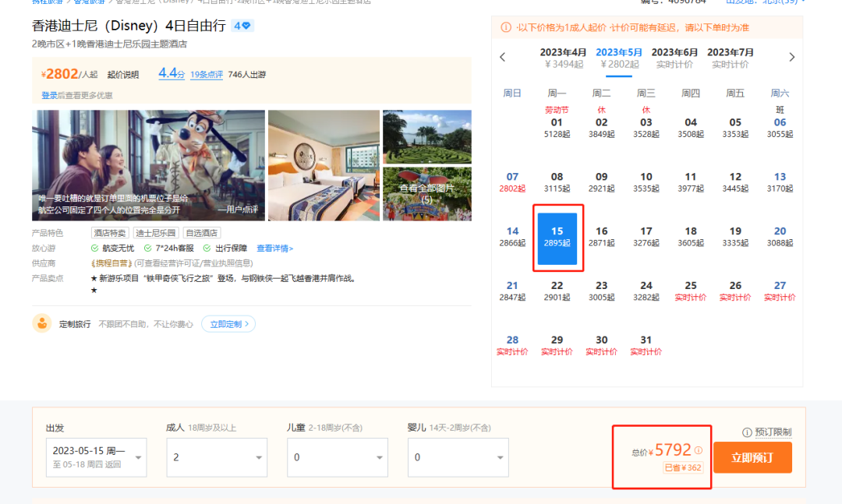Click the blue diamond rating badge
842x504 pixels.
[242, 26]
